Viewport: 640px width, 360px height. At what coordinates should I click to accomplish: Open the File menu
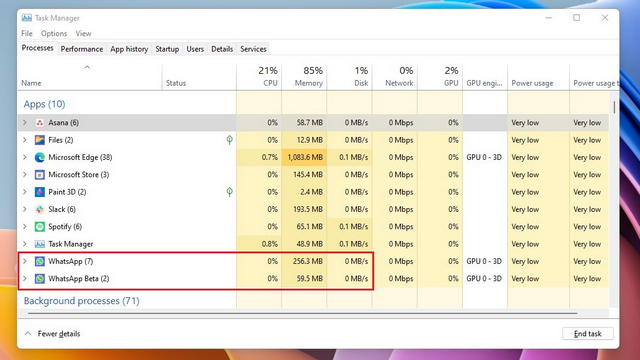(x=27, y=33)
